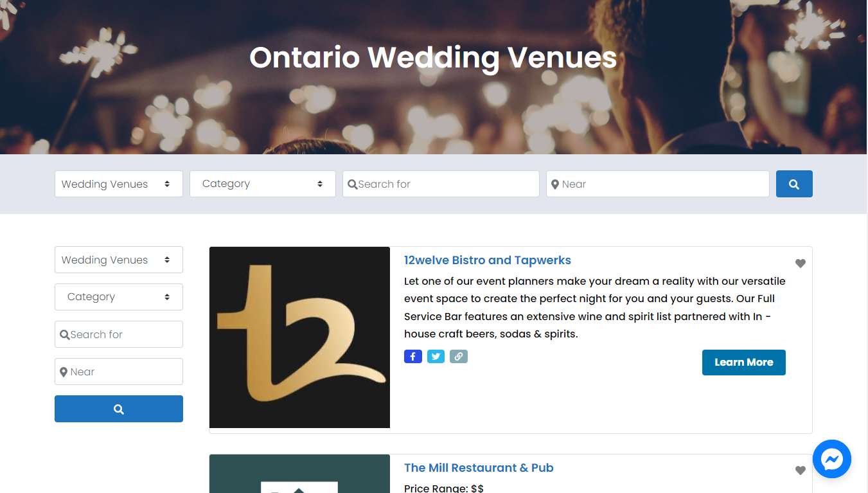This screenshot has width=868, height=493.
Task: Open Messenger chat bubble
Action: pos(832,459)
